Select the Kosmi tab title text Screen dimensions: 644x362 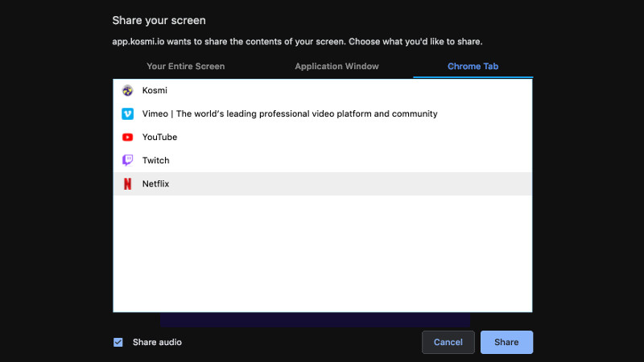155,91
